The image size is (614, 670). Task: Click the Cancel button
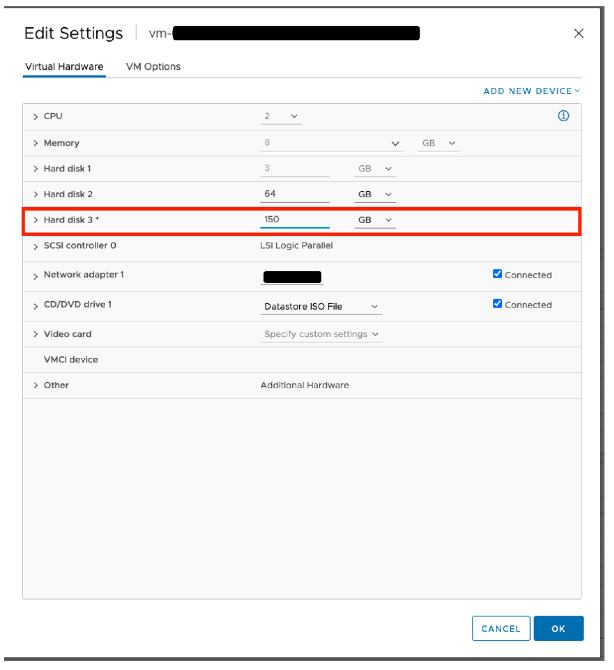[x=500, y=628]
